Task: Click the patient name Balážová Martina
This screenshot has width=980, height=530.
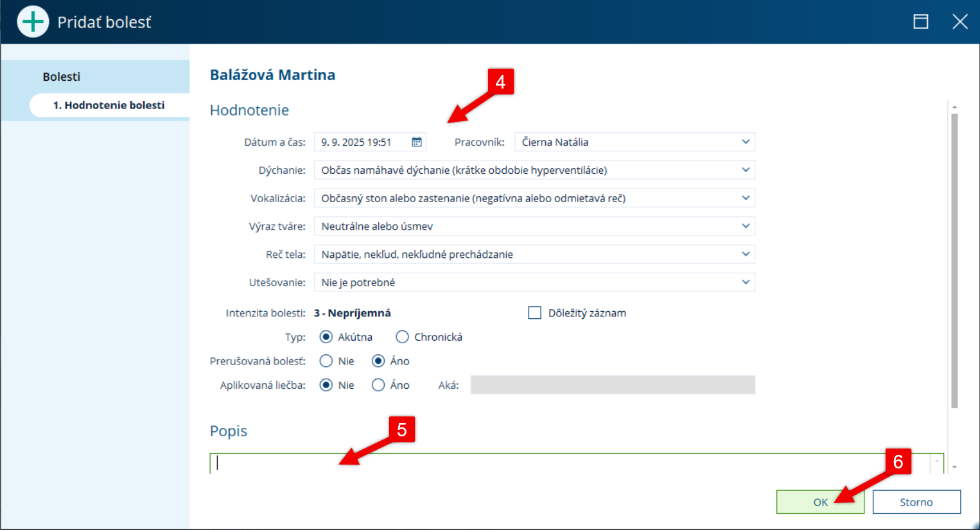Action: pyautogui.click(x=272, y=75)
